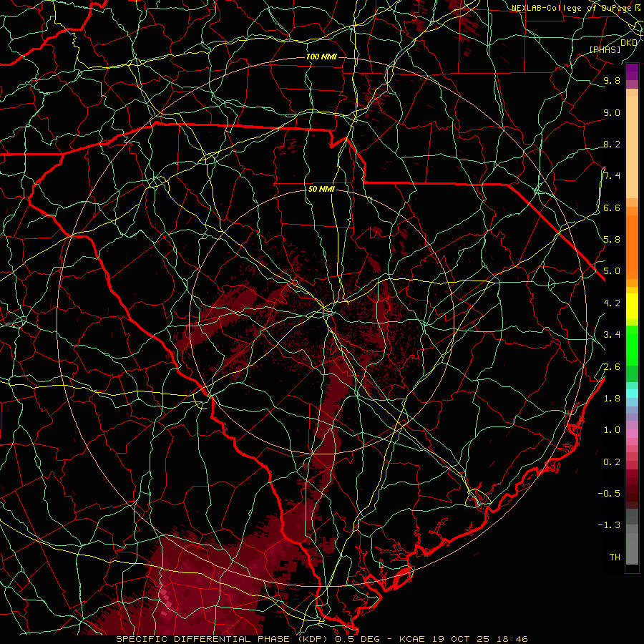Click the TH threshold label on scale
The image size is (644, 644).
click(x=615, y=557)
